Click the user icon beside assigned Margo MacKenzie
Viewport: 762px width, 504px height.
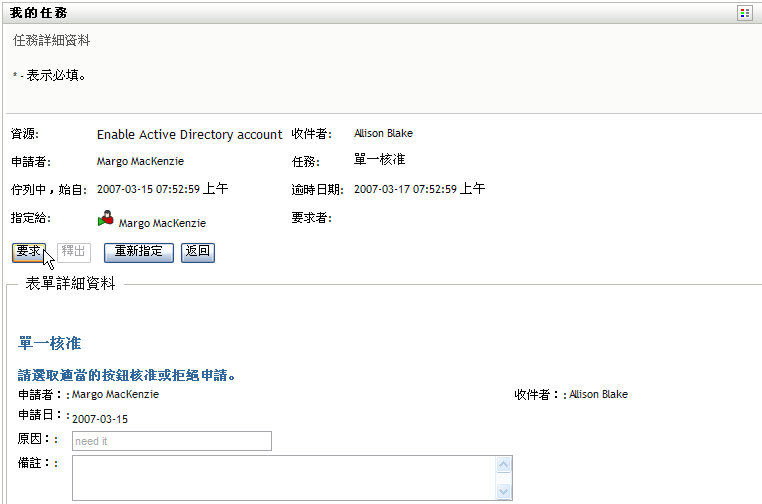tap(106, 220)
